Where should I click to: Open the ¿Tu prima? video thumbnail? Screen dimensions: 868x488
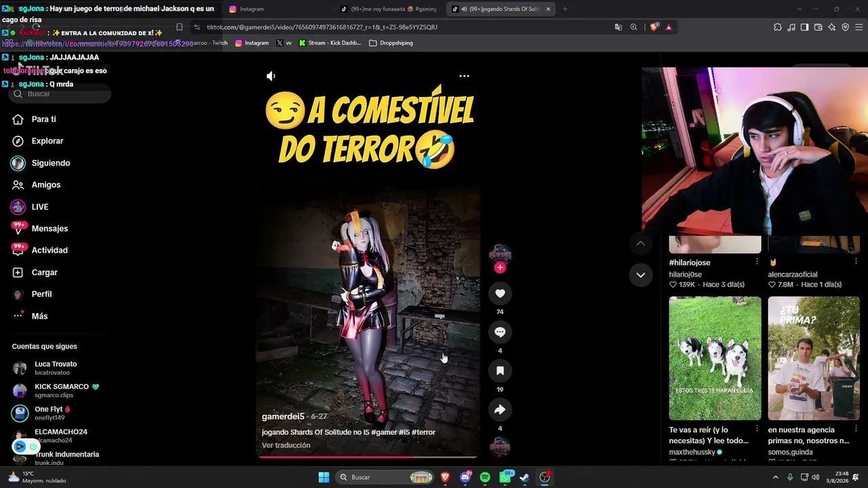tap(814, 358)
